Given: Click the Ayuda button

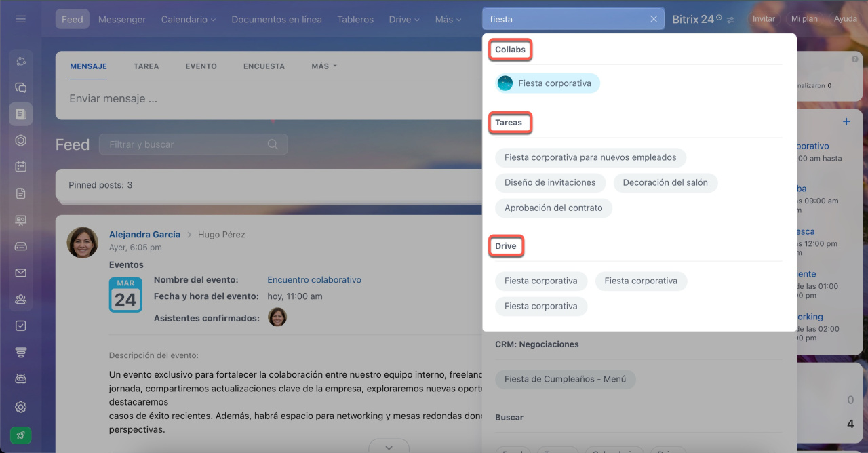Looking at the screenshot, I should pyautogui.click(x=846, y=19).
